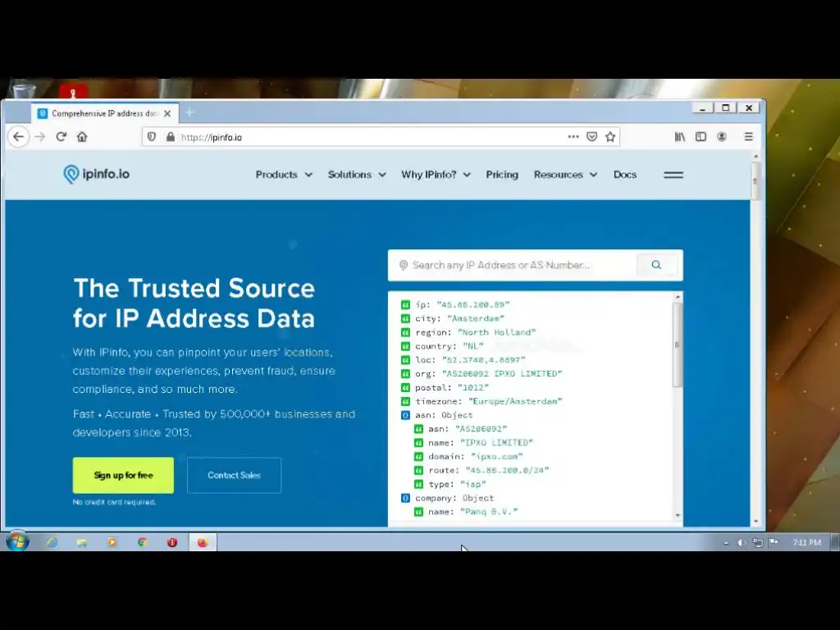
Task: Show sidebars icon in Firefox toolbar
Action: tap(701, 137)
